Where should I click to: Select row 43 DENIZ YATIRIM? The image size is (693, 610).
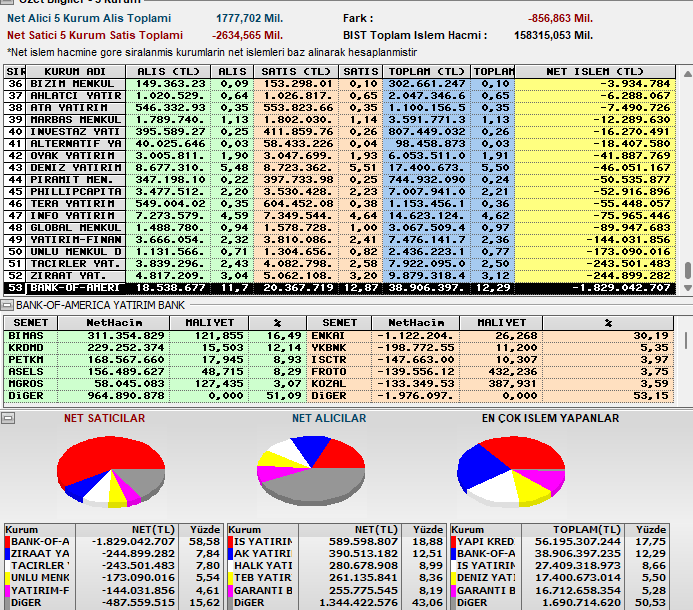point(339,168)
